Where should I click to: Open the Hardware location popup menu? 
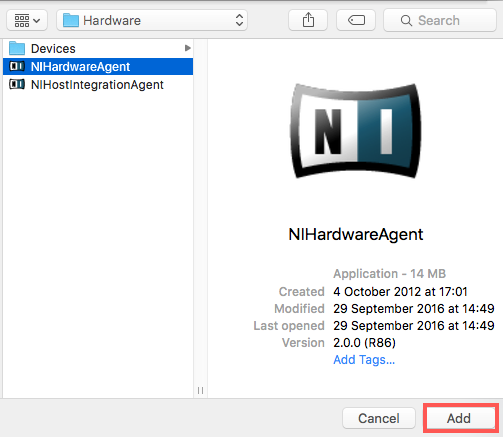152,20
